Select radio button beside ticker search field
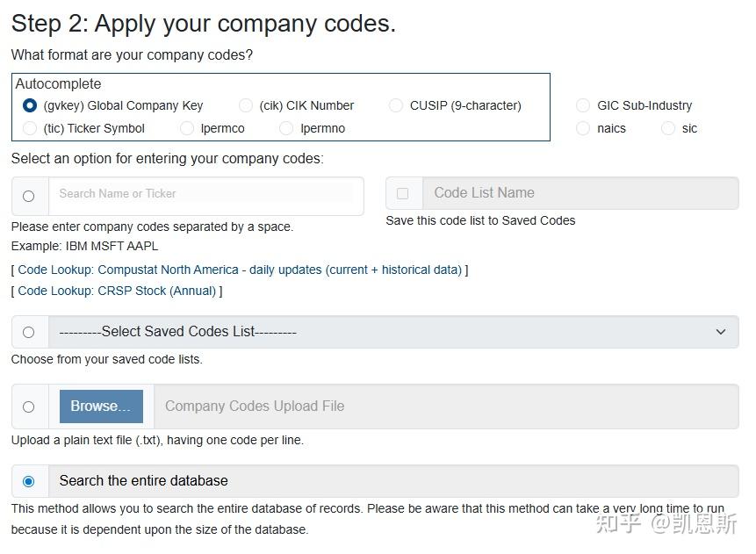The image size is (756, 554). [29, 196]
